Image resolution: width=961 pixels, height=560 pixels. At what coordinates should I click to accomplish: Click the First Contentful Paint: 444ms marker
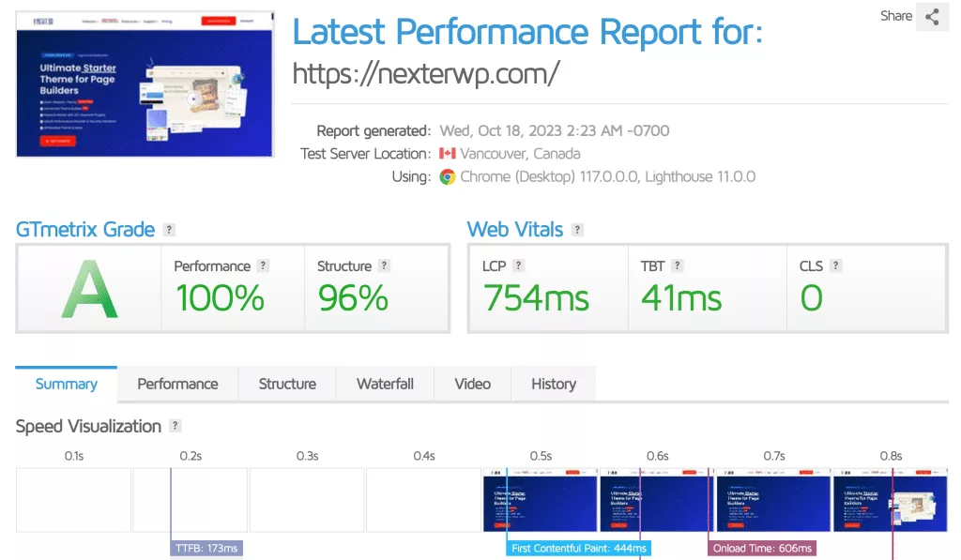(578, 549)
